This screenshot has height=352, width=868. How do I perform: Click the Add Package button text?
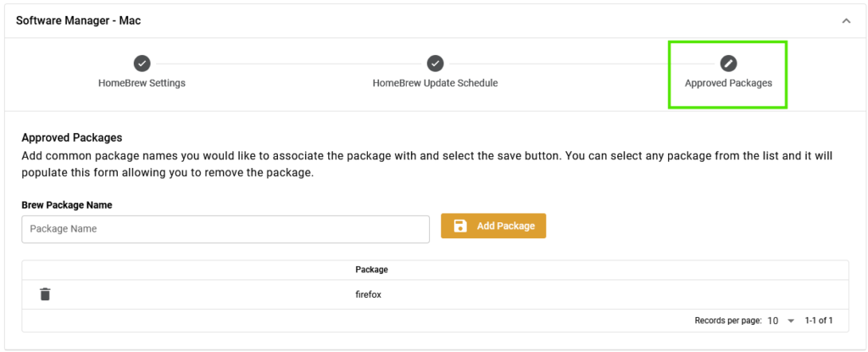click(x=506, y=226)
